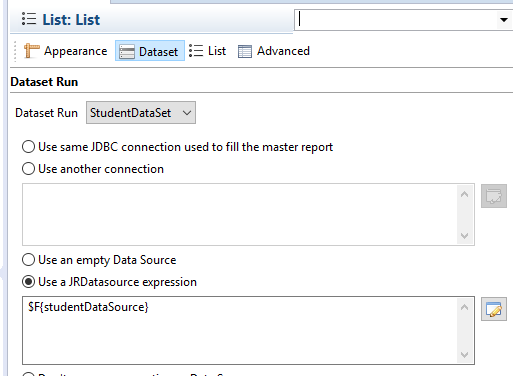Open the List properties tab

207,51
